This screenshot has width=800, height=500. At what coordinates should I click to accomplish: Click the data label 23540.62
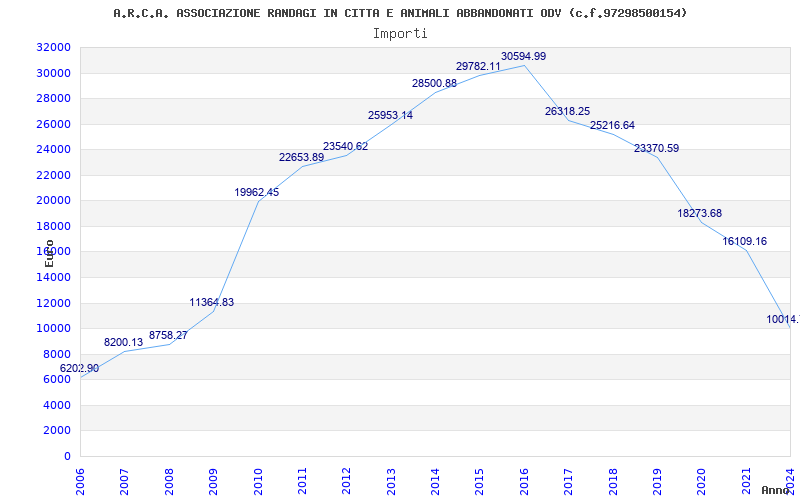pyautogui.click(x=345, y=146)
